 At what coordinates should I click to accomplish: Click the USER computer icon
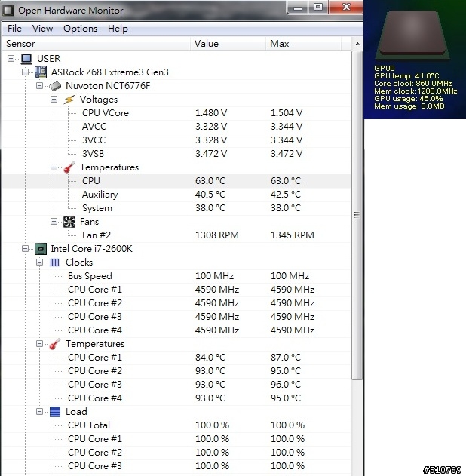point(26,59)
